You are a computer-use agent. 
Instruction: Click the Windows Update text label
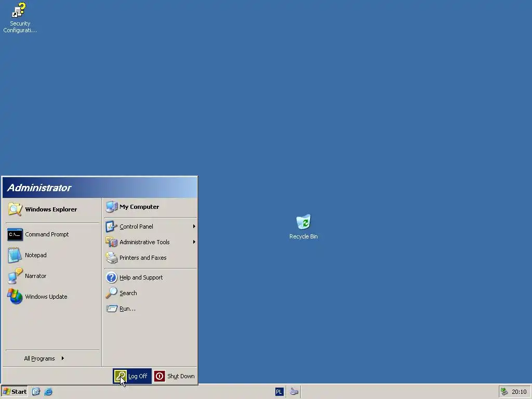(46, 297)
